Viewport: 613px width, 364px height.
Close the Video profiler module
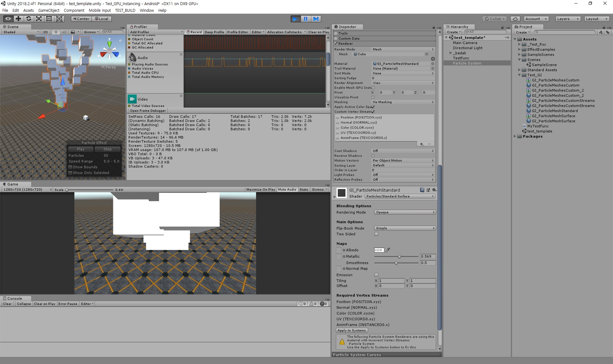pyautogui.click(x=181, y=96)
